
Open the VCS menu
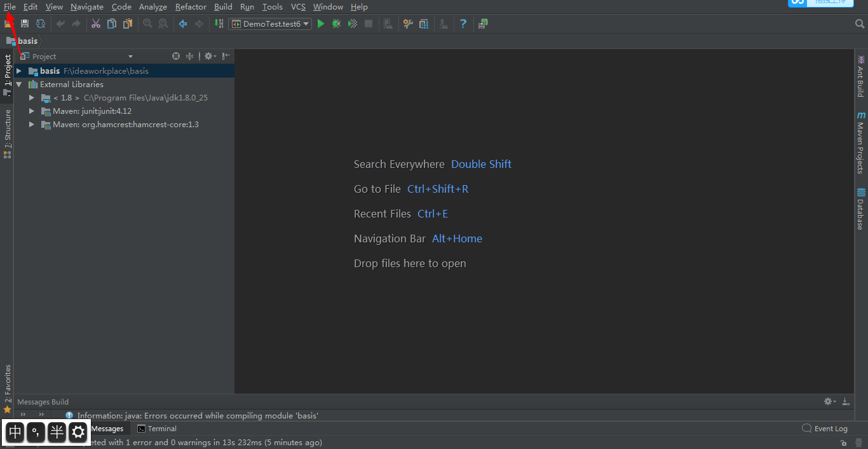(298, 6)
